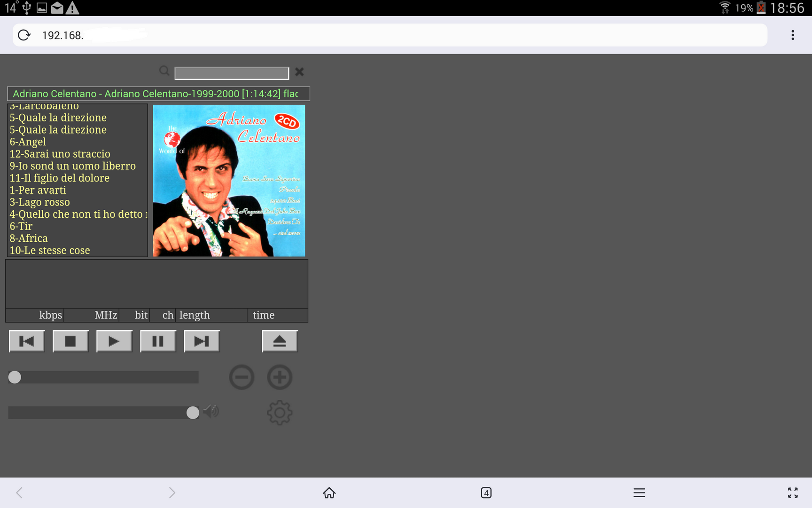Screen dimensions: 812x508
Task: Skip to the previous track
Action: pos(27,341)
